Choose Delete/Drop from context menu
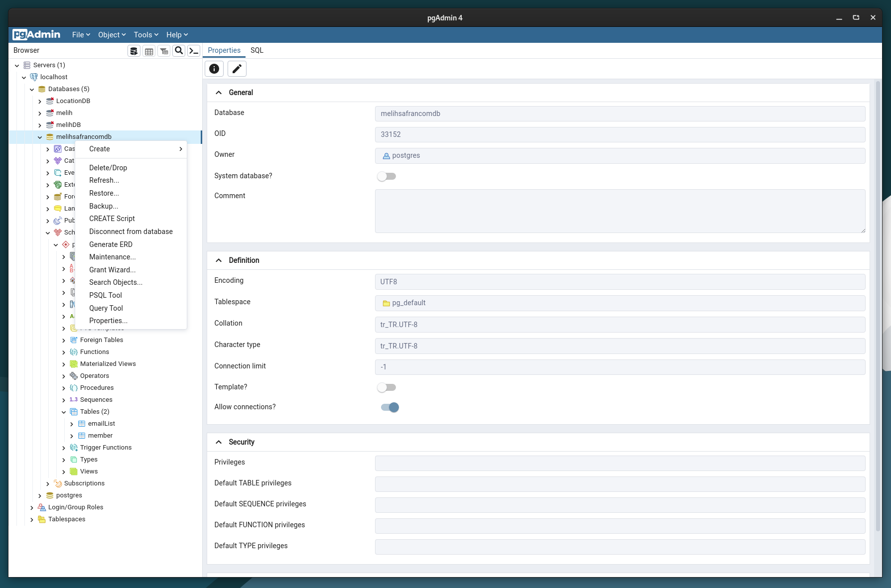This screenshot has width=891, height=588. [x=131, y=168]
